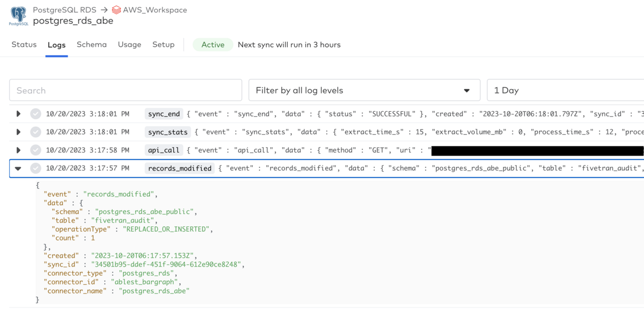This screenshot has height=309, width=644.
Task: Click the status check icon on sync_stats row
Action: (x=35, y=132)
